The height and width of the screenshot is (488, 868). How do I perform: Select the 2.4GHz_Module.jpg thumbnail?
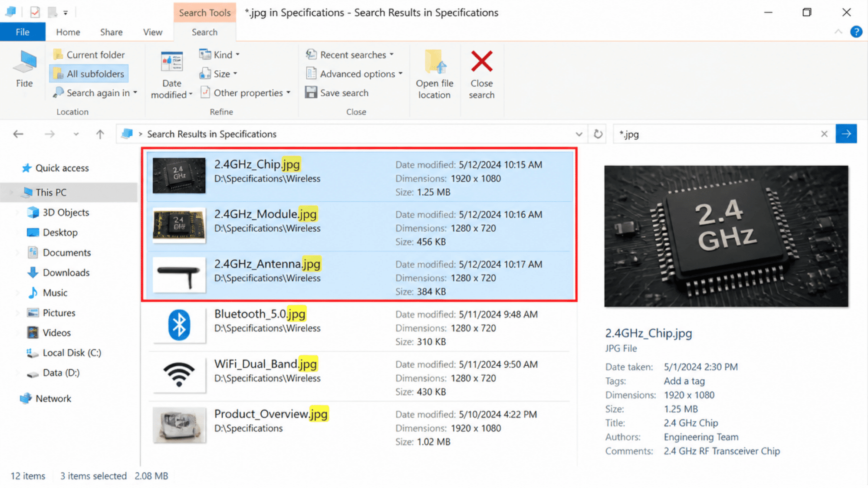click(179, 225)
